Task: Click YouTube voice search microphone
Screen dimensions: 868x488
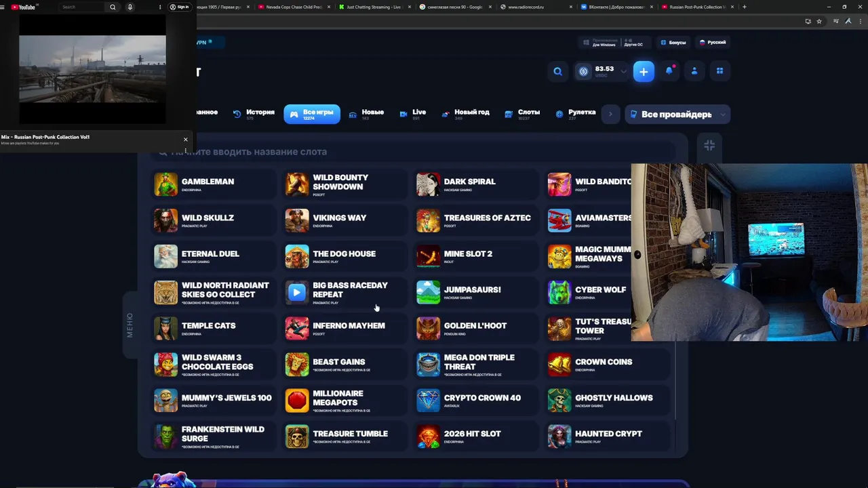Action: pos(130,7)
